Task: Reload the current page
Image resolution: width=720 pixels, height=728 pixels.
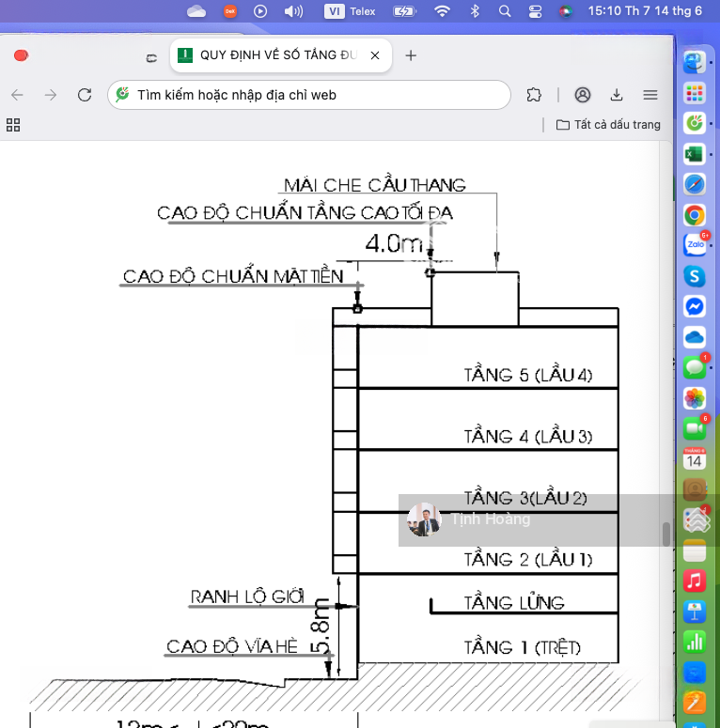Action: (85, 95)
